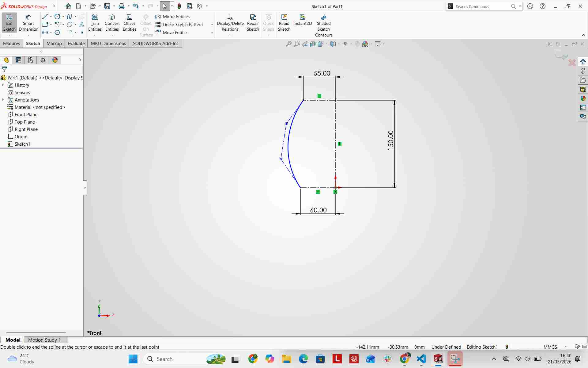Screen dimensions: 588x368
Task: Expand the manager pane tabs chevron
Action: tap(80, 60)
